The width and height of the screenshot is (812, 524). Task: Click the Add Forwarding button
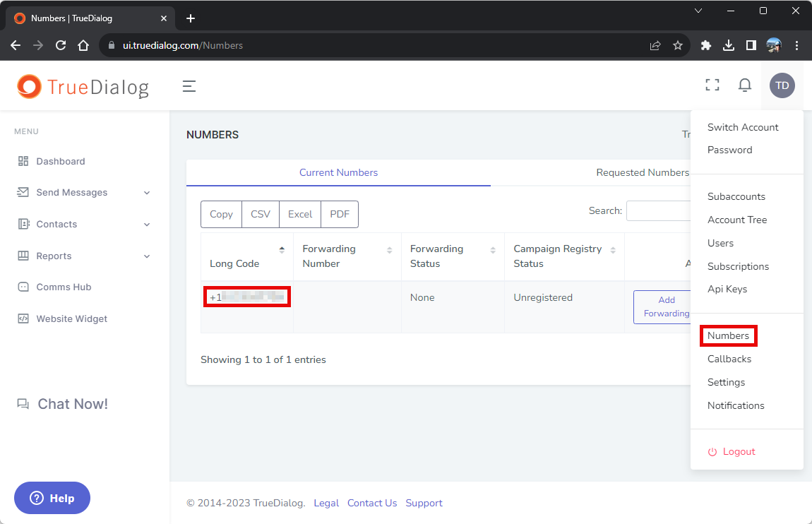(662, 307)
